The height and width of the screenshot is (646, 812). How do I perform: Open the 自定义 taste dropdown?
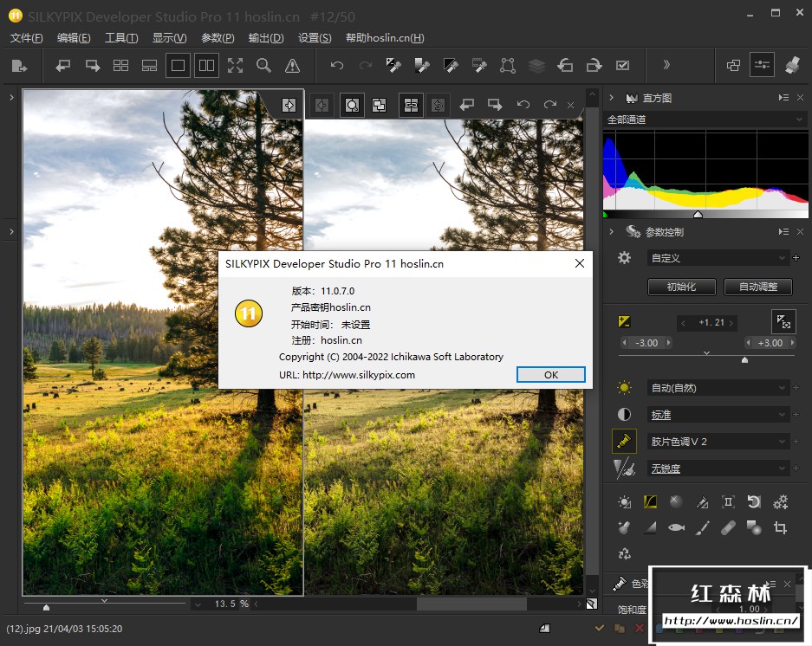(x=718, y=258)
